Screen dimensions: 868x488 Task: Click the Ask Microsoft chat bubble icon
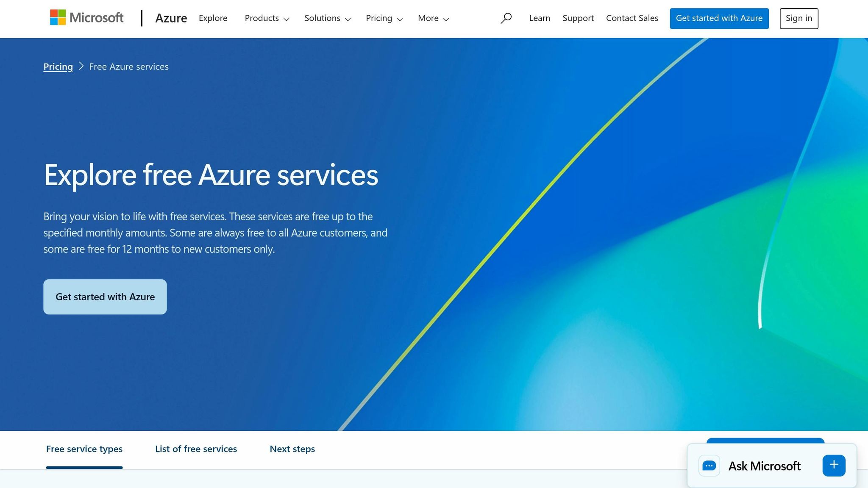pos(709,466)
